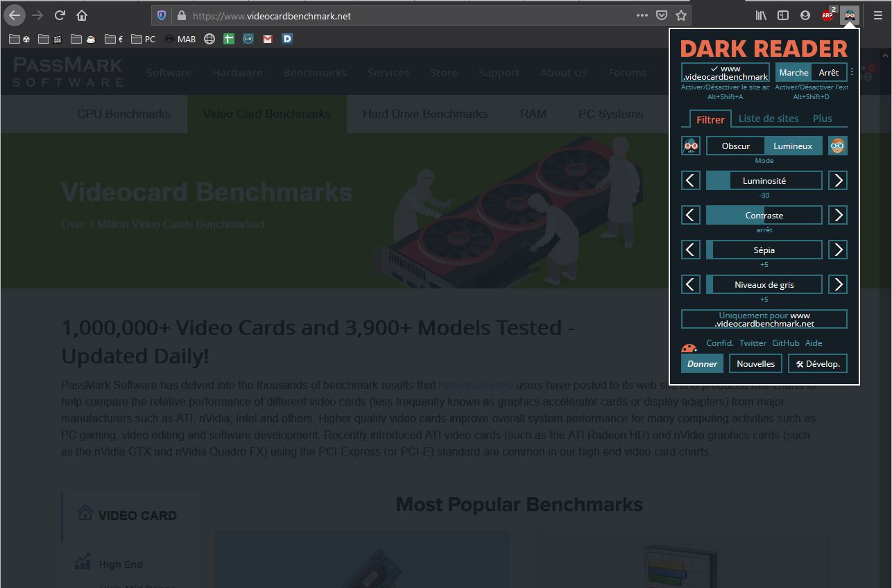Select the light theme face icon beside Lumineux

(x=838, y=146)
